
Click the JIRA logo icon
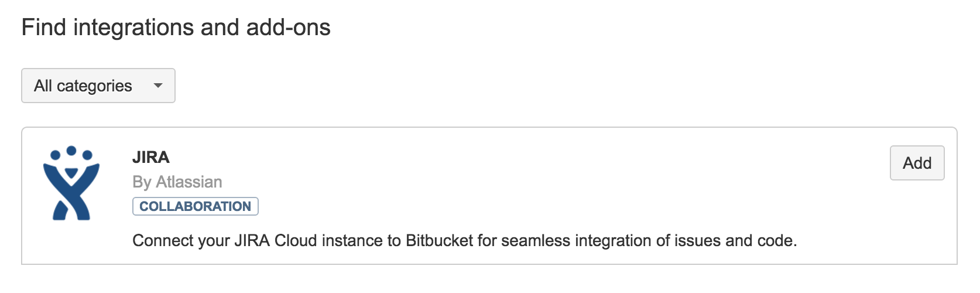click(71, 183)
